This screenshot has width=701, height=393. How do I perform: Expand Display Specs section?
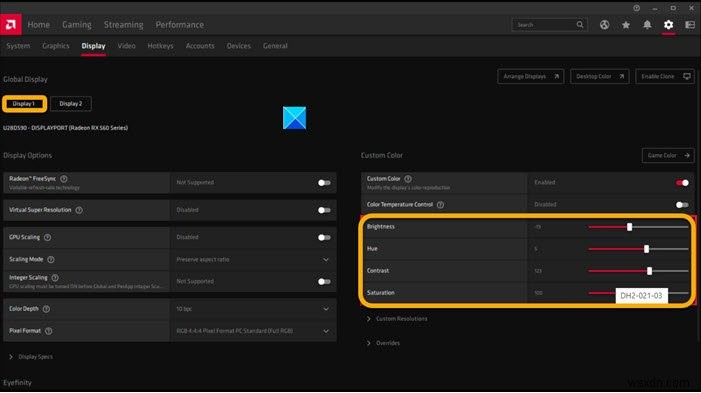(x=31, y=357)
